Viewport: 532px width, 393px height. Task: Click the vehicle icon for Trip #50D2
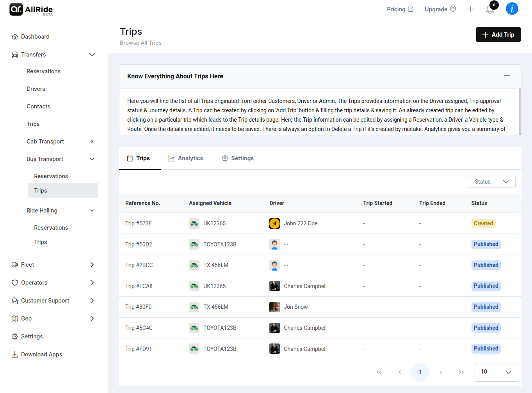(194, 244)
